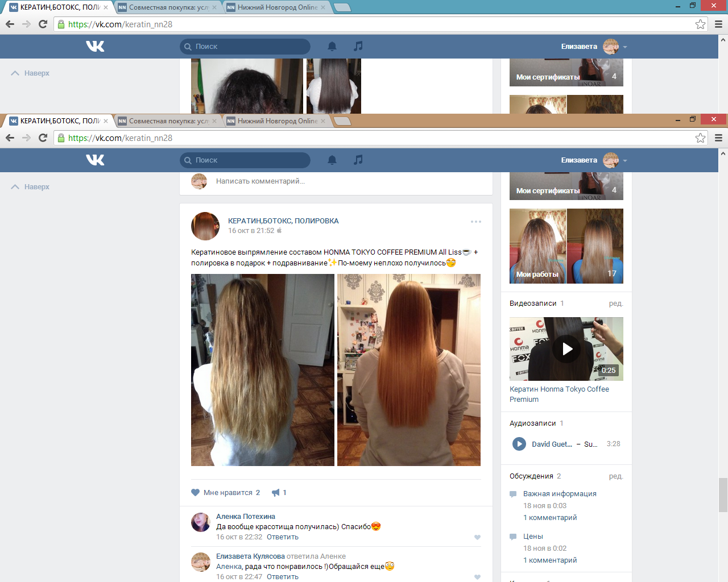This screenshot has width=728, height=582.
Task: Click the VK logo in the back window
Action: pyautogui.click(x=95, y=47)
